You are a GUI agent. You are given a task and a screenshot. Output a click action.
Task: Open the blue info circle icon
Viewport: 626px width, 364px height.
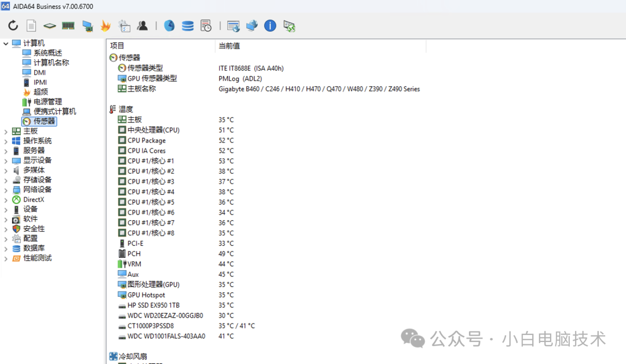click(x=270, y=26)
